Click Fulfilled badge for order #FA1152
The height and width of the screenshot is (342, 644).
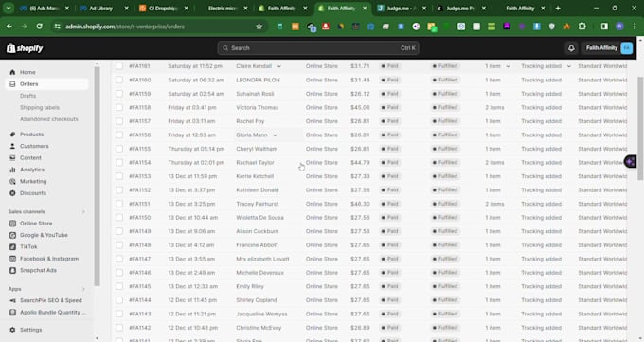[445, 189]
